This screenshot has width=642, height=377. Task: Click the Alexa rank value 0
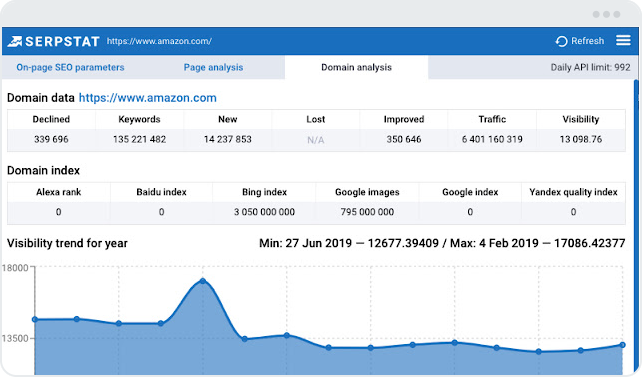point(59,212)
